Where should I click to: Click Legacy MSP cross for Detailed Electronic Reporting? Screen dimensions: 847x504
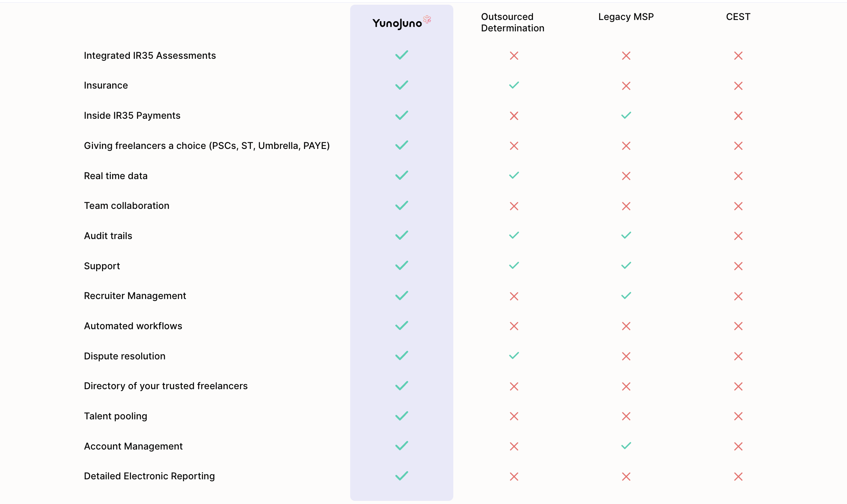tap(626, 477)
